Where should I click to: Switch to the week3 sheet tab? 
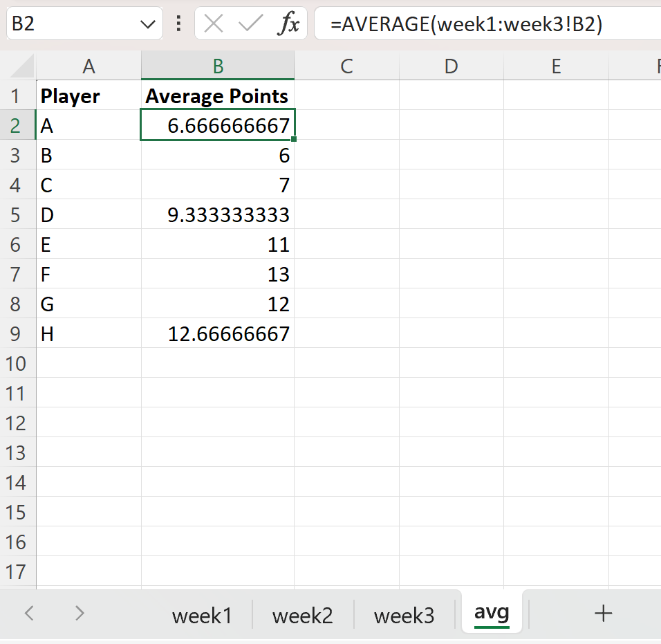coord(404,615)
